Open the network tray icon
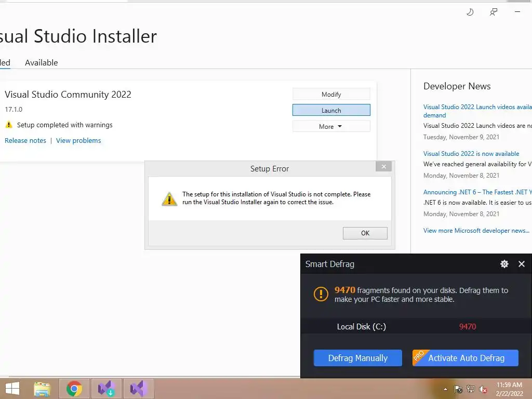The height and width of the screenshot is (399, 532). pos(471,389)
